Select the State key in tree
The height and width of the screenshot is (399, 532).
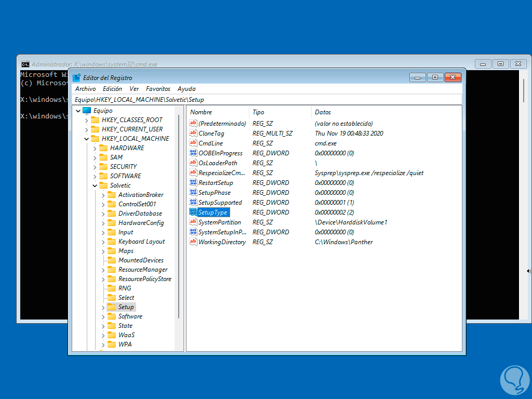[x=125, y=326]
